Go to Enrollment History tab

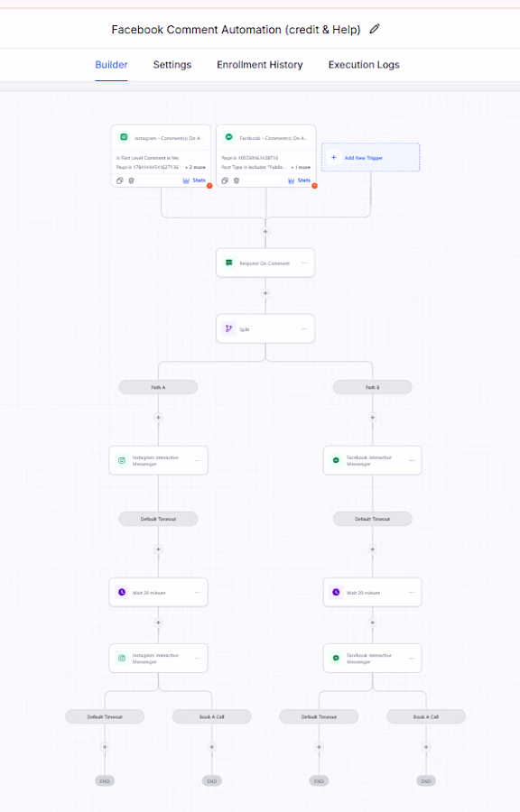coord(259,65)
